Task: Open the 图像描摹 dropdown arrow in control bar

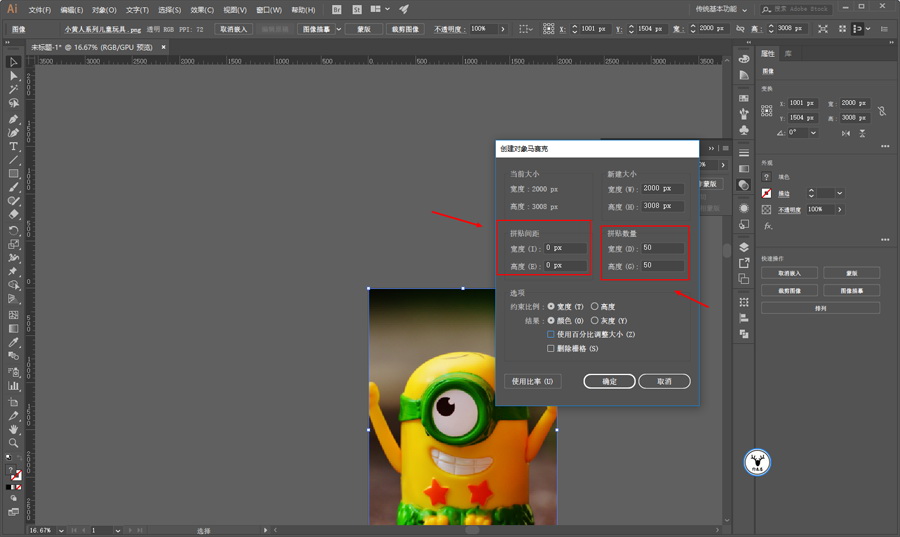Action: click(339, 29)
